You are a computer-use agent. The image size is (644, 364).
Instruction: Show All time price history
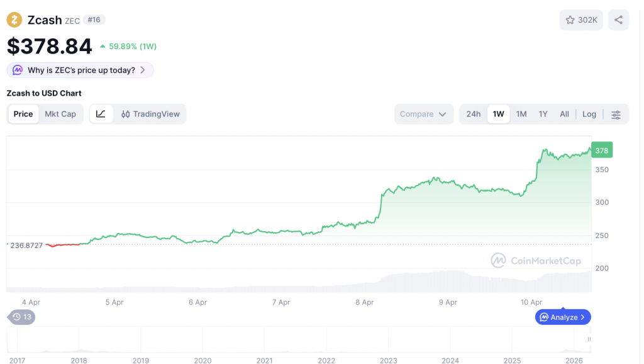pyautogui.click(x=564, y=114)
